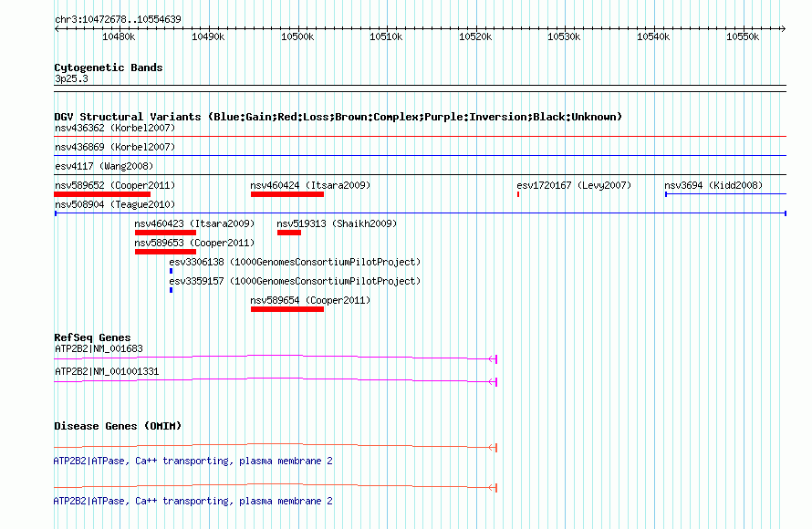Screen dimensions: 812x529
Task: Click the RefSeq Genes track heading
Action: point(92,337)
